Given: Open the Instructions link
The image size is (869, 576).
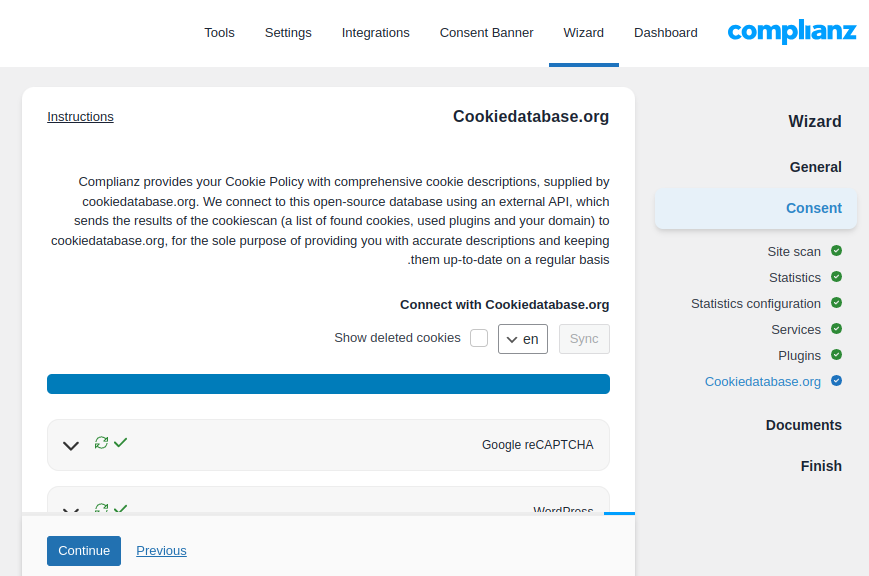Looking at the screenshot, I should 80,117.
